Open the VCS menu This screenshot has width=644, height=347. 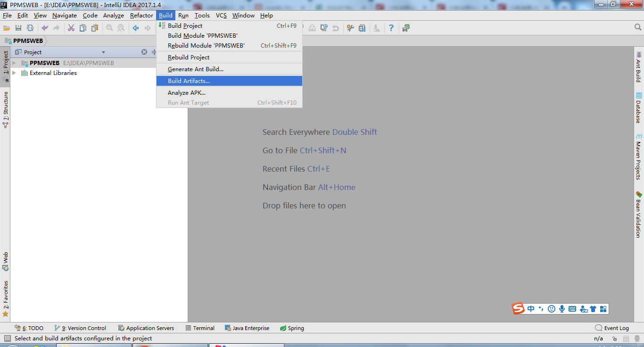(221, 16)
